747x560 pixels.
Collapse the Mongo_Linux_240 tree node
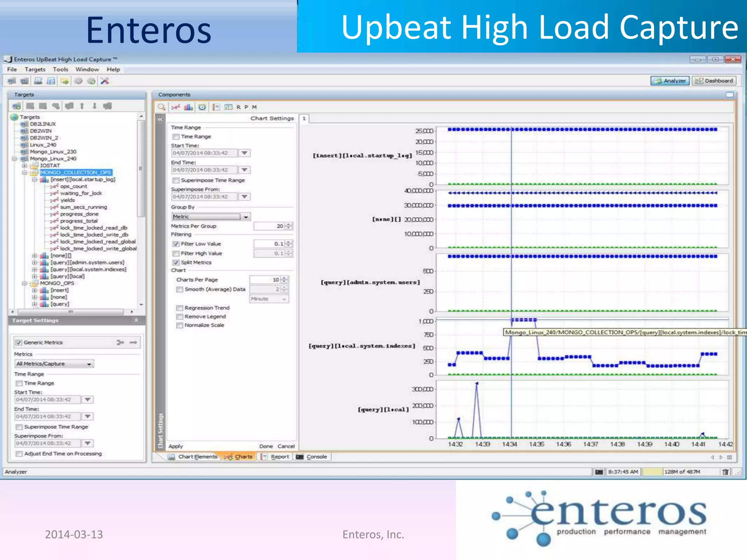14,159
